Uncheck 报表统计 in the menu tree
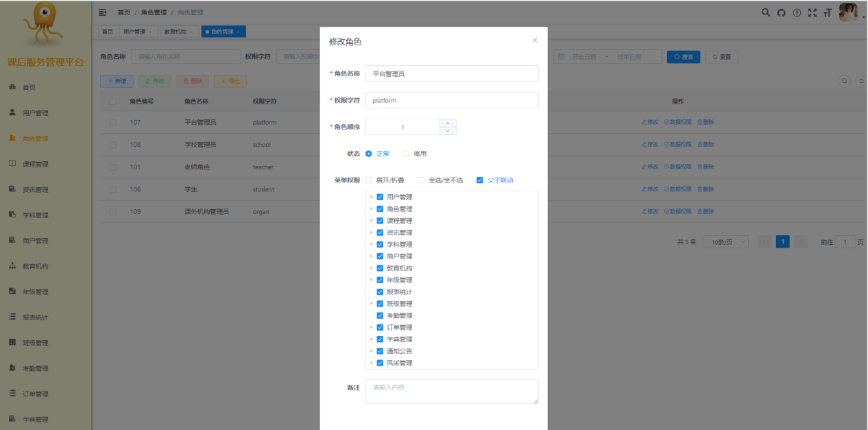 [380, 292]
